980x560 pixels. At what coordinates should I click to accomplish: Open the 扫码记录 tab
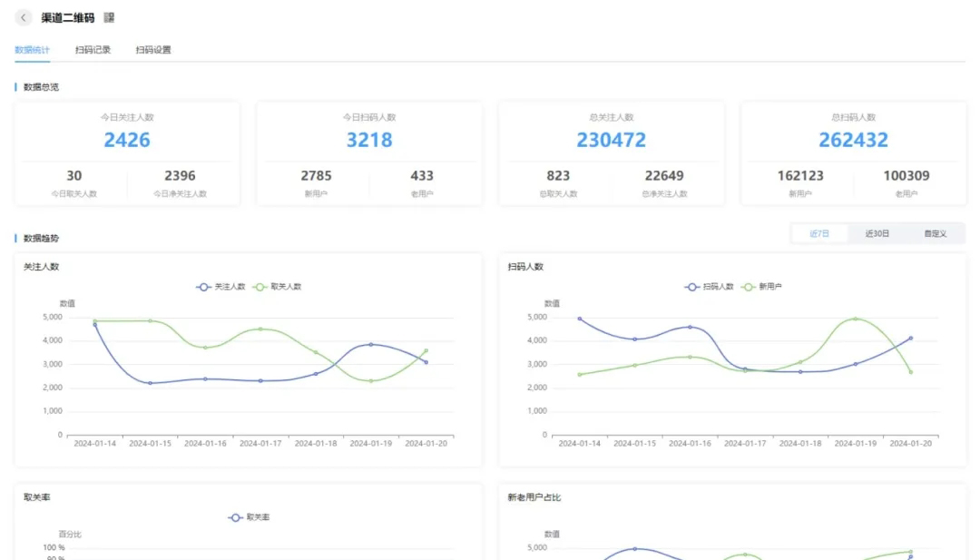pos(93,50)
